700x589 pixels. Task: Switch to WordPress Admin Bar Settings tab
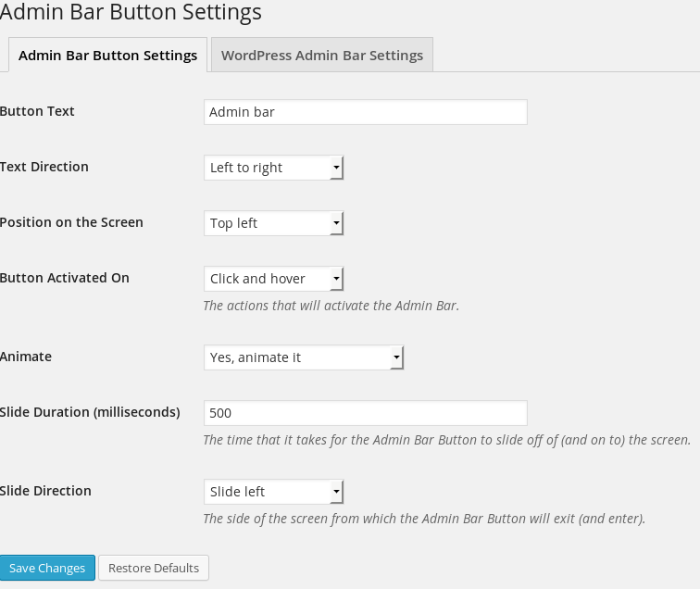click(x=322, y=55)
